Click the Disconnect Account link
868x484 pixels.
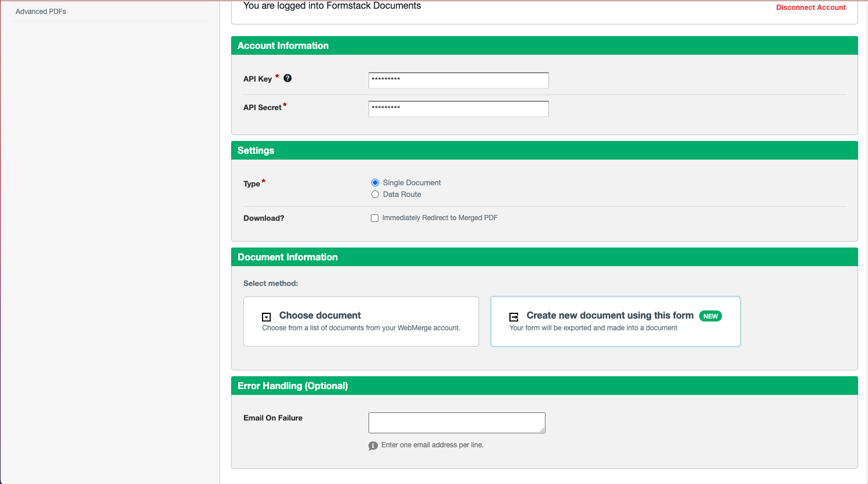click(x=810, y=8)
